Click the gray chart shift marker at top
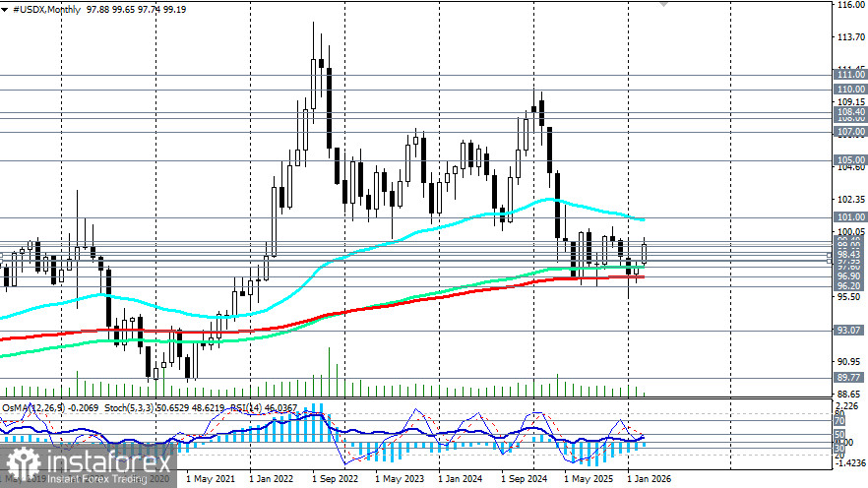The width and height of the screenshot is (868, 488). click(x=663, y=4)
